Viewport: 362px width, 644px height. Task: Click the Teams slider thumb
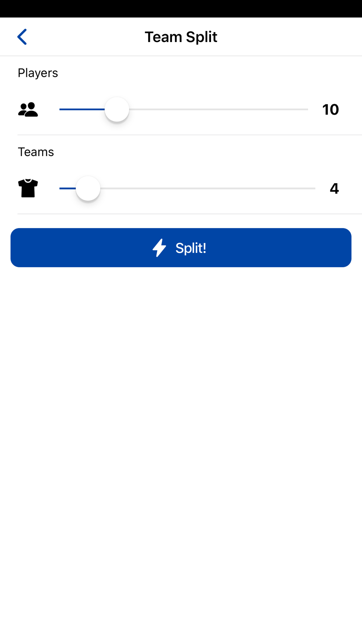[x=88, y=188]
